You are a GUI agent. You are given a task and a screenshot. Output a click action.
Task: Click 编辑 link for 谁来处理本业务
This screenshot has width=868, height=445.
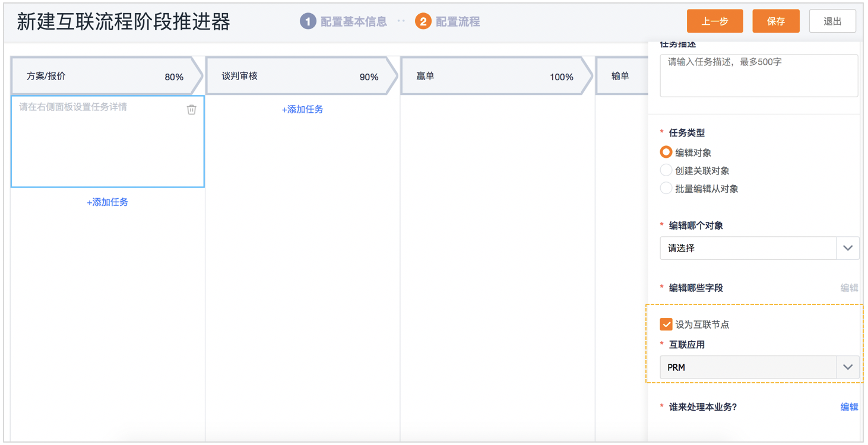click(x=849, y=407)
